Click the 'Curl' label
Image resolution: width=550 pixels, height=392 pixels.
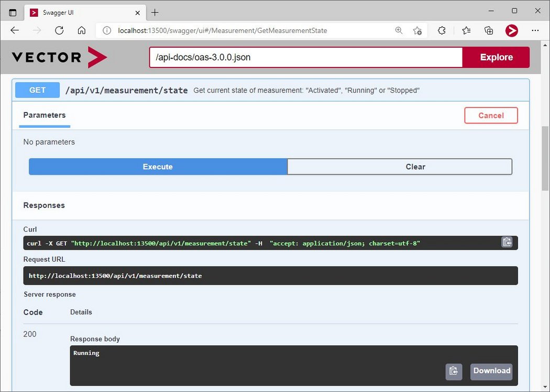(x=30, y=229)
